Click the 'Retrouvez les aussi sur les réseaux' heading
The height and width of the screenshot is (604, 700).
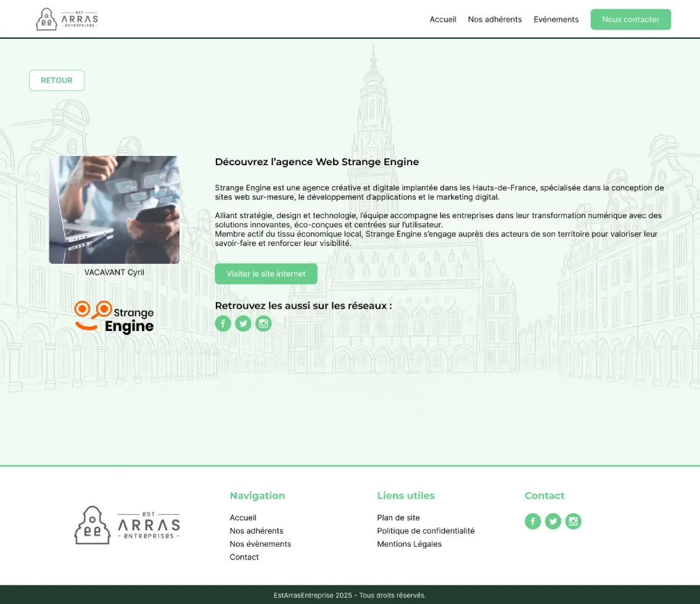[x=303, y=306]
